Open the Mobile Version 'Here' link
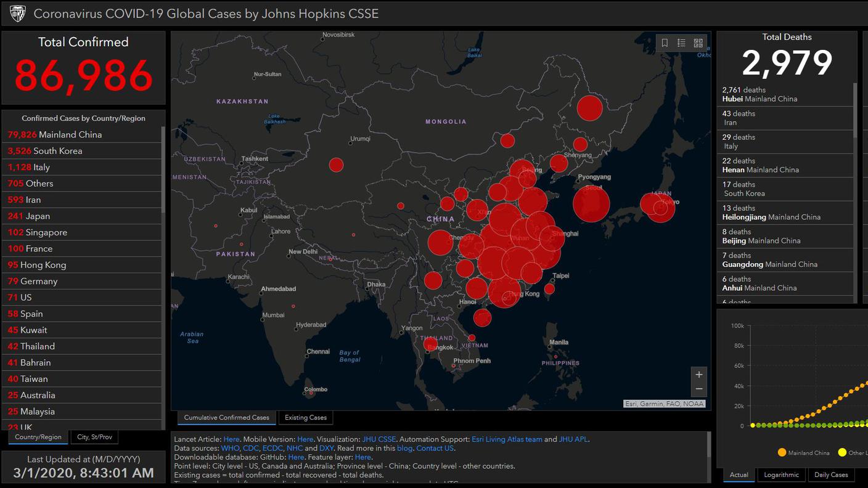This screenshot has width=868, height=488. tap(305, 439)
